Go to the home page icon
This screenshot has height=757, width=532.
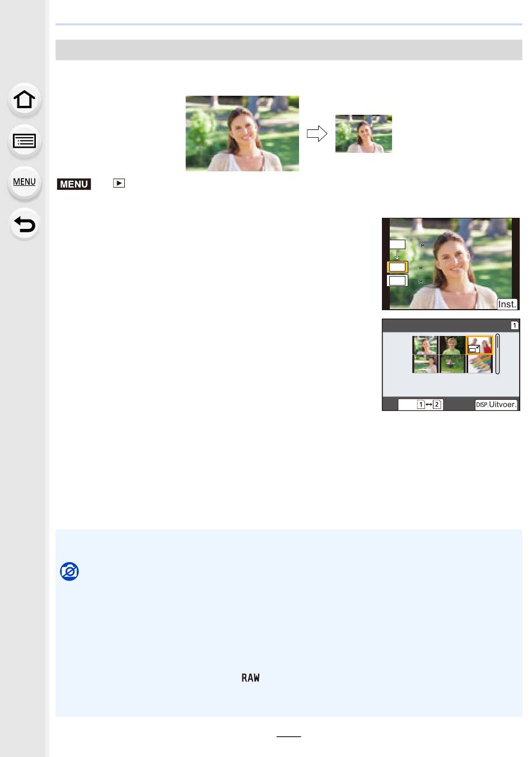click(24, 100)
